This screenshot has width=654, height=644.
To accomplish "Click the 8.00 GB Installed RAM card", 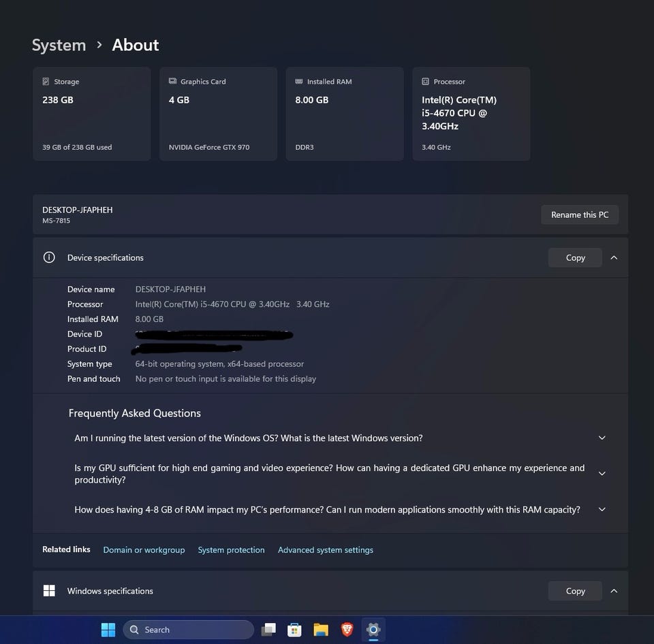I will point(345,114).
